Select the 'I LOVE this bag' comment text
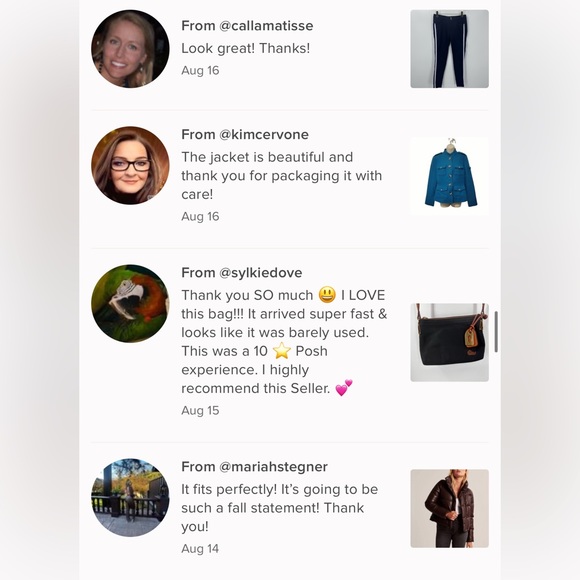 pos(284,341)
